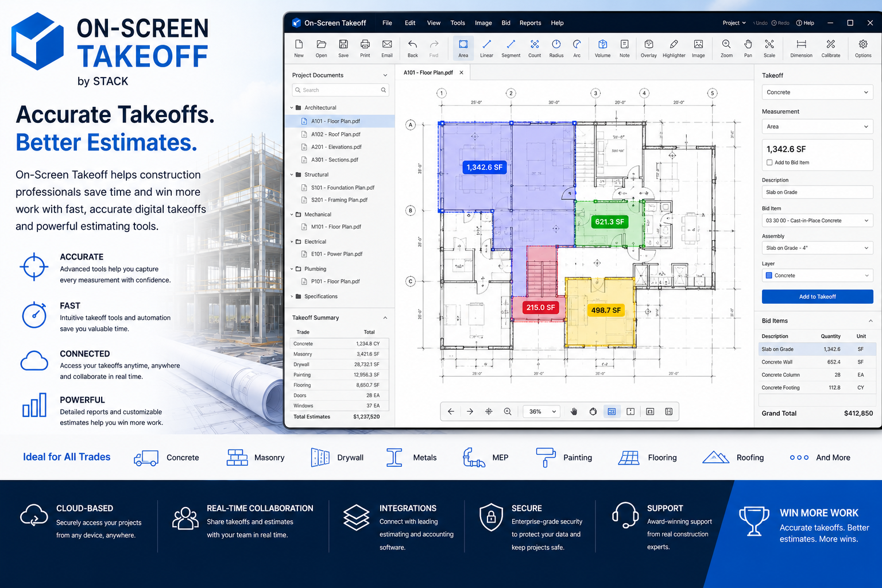This screenshot has height=588, width=882.
Task: Click the Image tool in toolbar
Action: (698, 48)
